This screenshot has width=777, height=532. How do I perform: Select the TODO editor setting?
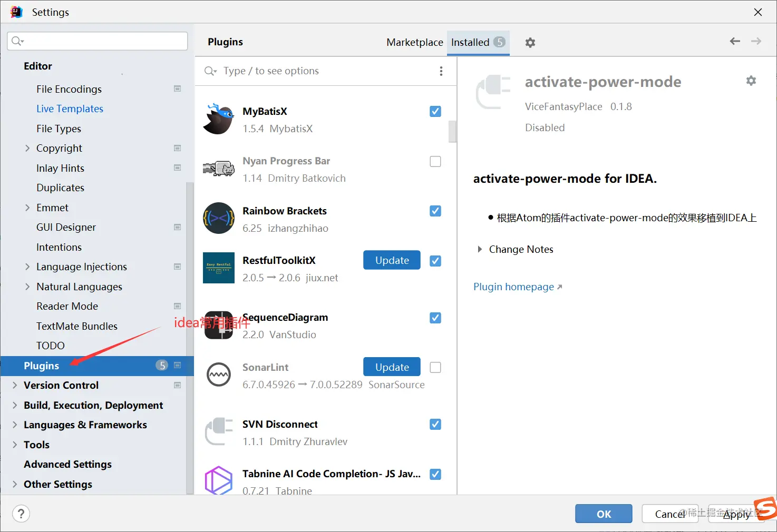(x=50, y=346)
